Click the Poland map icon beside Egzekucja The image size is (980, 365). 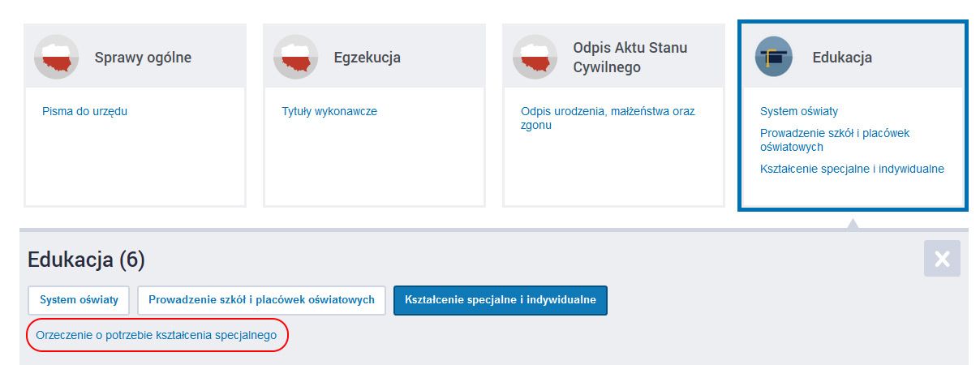pos(295,57)
